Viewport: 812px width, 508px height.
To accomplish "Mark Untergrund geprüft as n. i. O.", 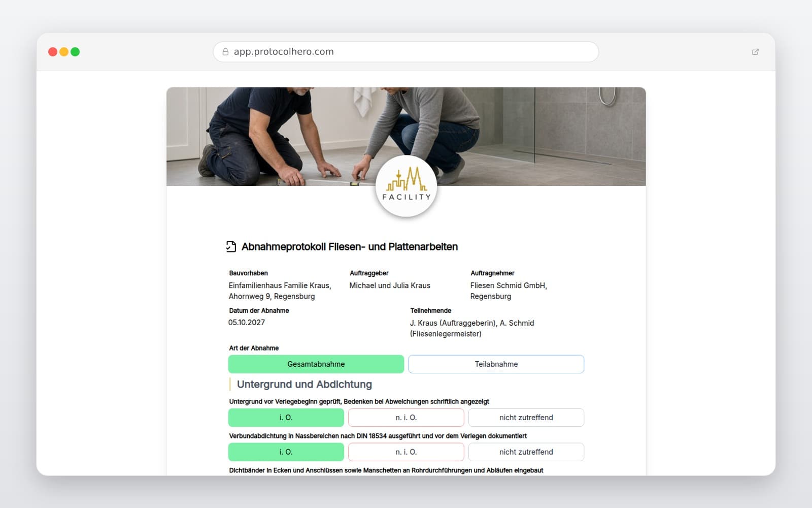I will tap(406, 418).
